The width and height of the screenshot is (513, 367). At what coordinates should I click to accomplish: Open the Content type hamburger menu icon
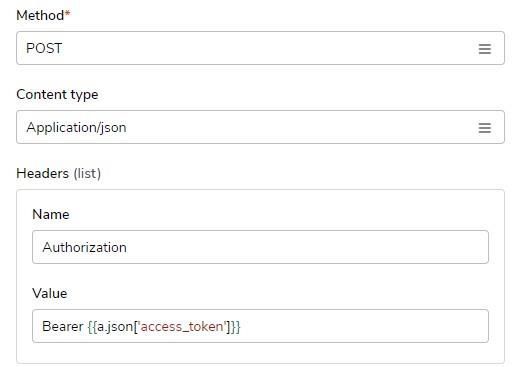485,128
